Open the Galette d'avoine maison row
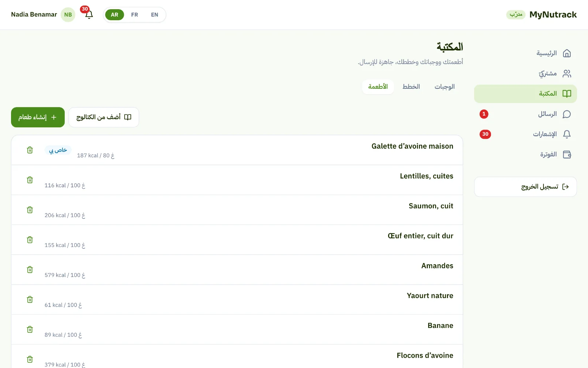The width and height of the screenshot is (588, 368). coord(237,150)
